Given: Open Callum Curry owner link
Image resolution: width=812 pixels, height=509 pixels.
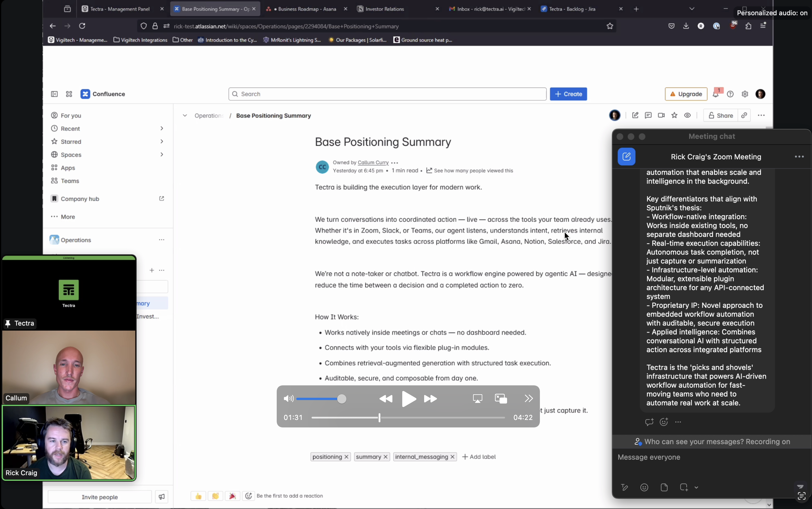Looking at the screenshot, I should click(373, 163).
